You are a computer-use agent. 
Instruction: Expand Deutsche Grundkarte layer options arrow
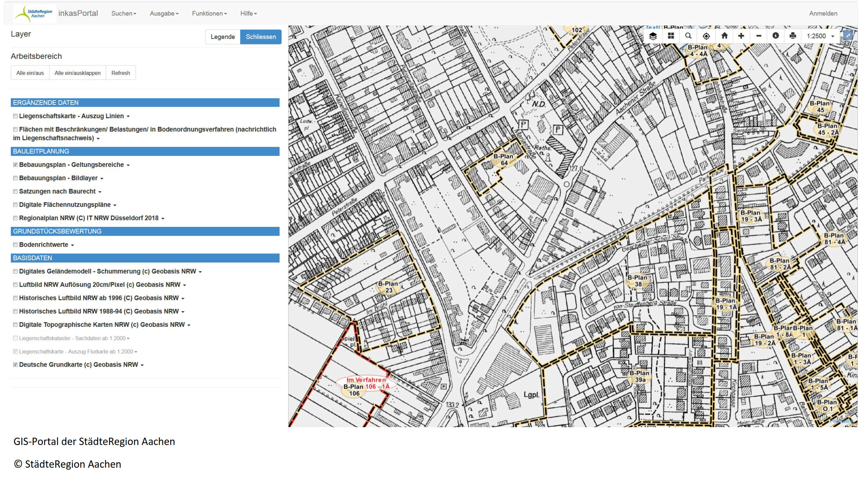(x=142, y=365)
